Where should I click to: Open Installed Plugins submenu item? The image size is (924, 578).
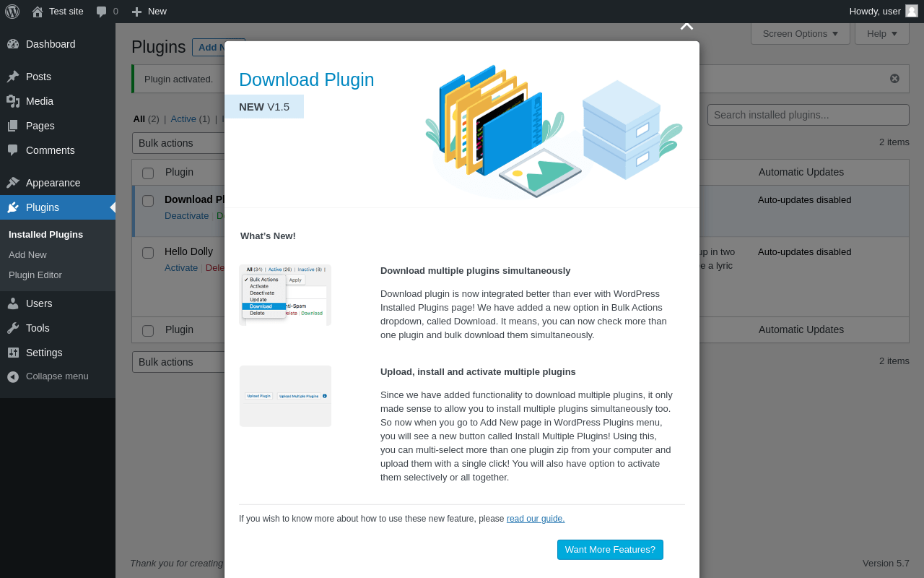pyautogui.click(x=45, y=235)
